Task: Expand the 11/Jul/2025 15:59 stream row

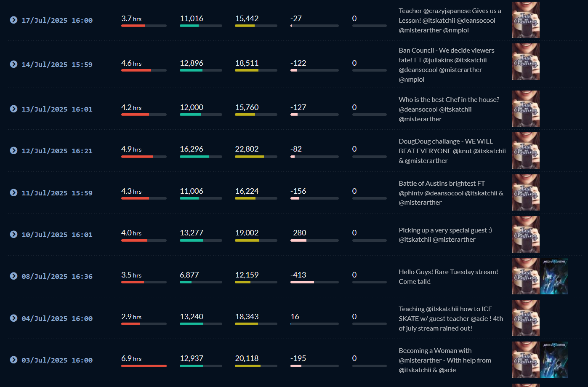Action: tap(13, 192)
